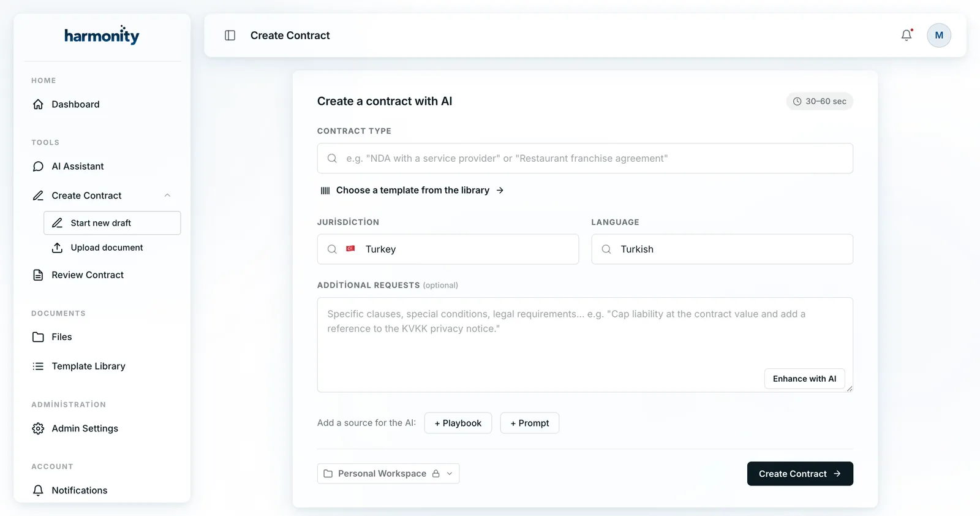Viewport: 980px width, 516px height.
Task: Grab the text area resize handle
Action: 850,389
